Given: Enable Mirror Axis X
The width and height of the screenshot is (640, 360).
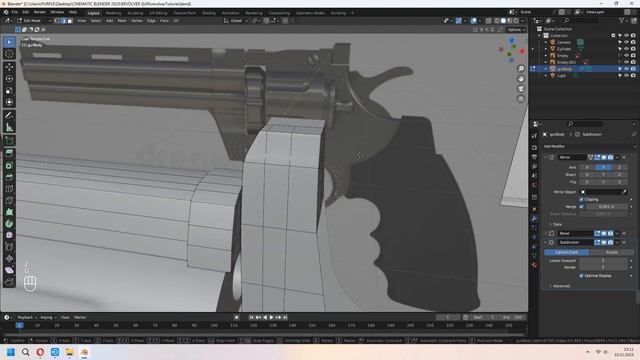Looking at the screenshot, I should point(587,167).
